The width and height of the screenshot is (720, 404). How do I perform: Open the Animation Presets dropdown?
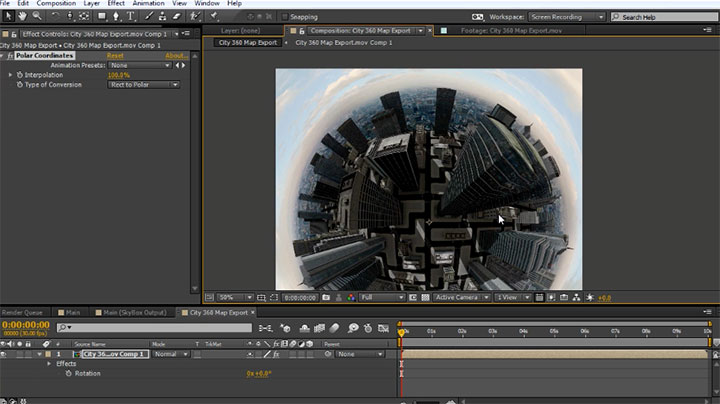(x=140, y=65)
